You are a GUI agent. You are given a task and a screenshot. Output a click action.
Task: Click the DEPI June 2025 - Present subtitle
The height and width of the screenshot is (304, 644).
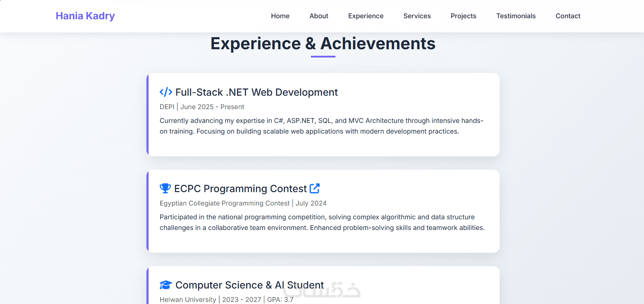pos(202,107)
